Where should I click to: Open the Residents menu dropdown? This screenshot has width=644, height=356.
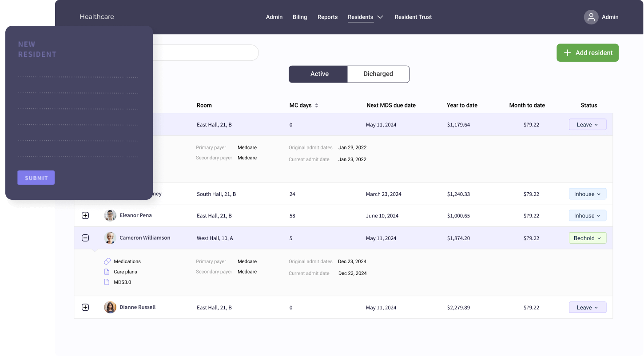click(x=365, y=17)
